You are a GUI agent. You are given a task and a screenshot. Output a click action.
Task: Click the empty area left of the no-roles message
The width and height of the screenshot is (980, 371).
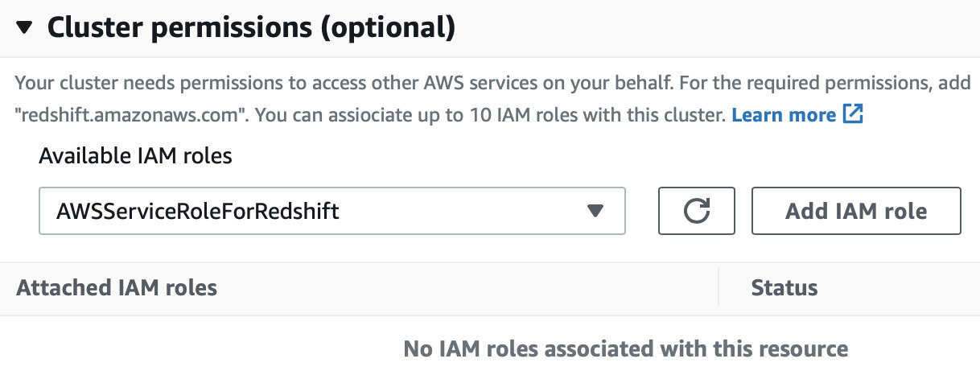point(201,349)
